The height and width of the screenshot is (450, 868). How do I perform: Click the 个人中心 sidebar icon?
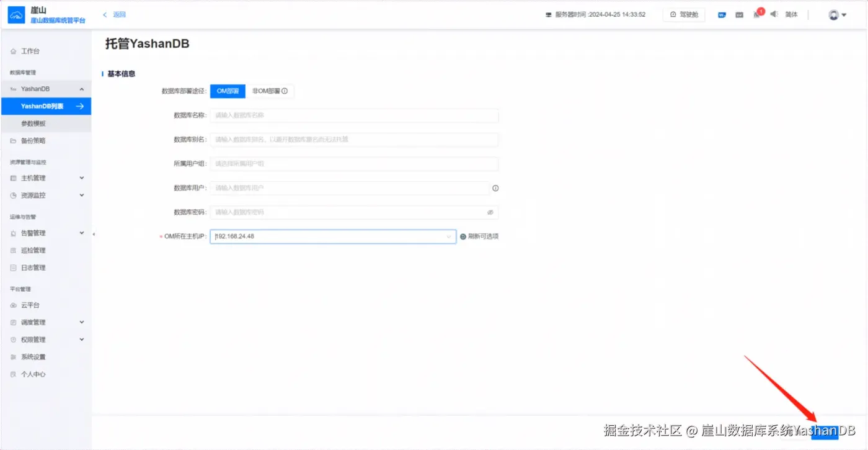tap(14, 375)
